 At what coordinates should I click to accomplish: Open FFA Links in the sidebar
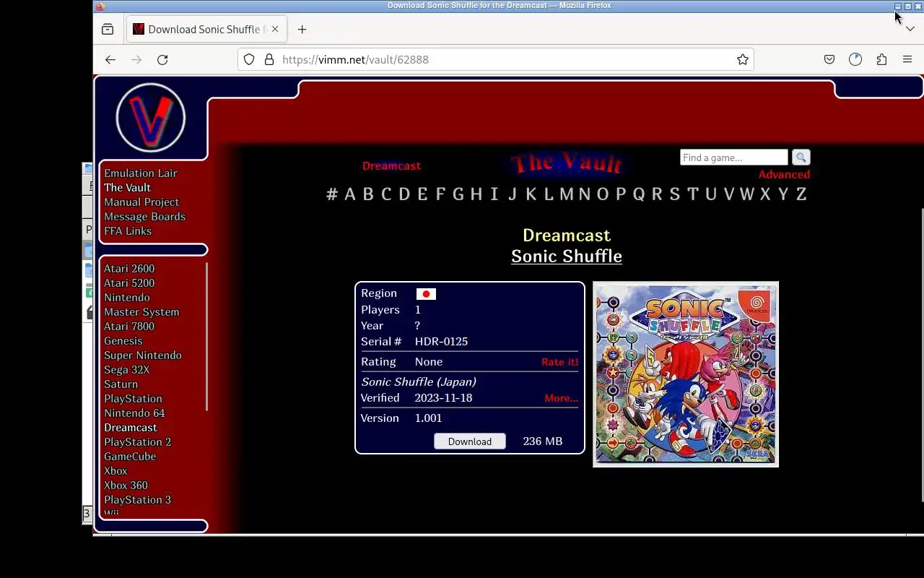(x=128, y=230)
